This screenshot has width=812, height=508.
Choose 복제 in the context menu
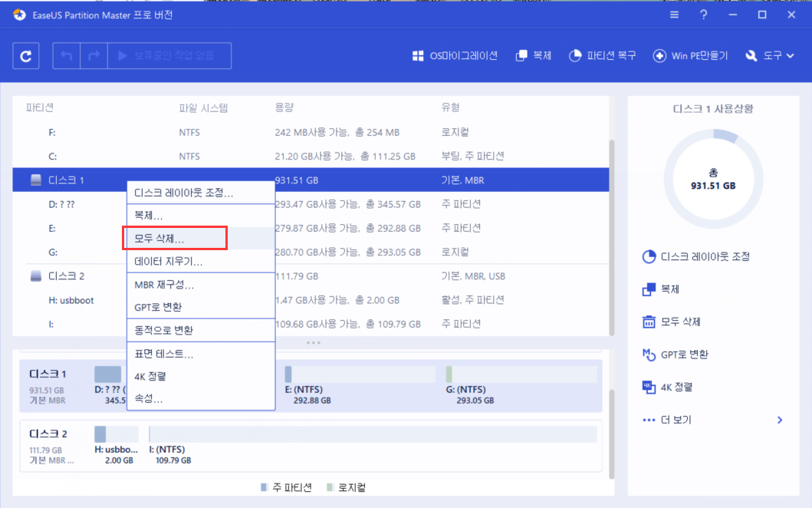pos(201,216)
